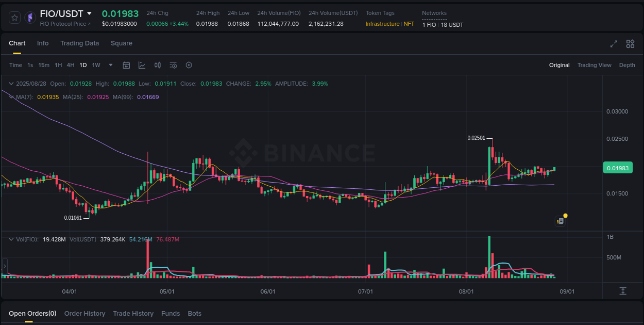Open the calendar date-range picker
The image size is (644, 325).
coord(126,65)
